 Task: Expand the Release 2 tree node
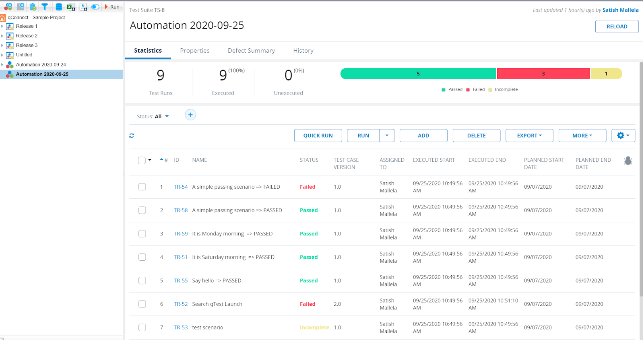coord(2,36)
